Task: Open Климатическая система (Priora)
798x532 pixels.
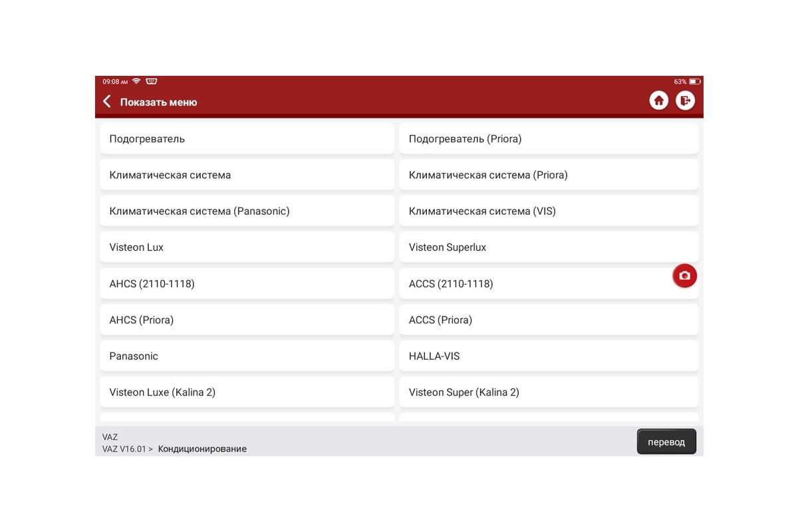Action: click(x=549, y=175)
